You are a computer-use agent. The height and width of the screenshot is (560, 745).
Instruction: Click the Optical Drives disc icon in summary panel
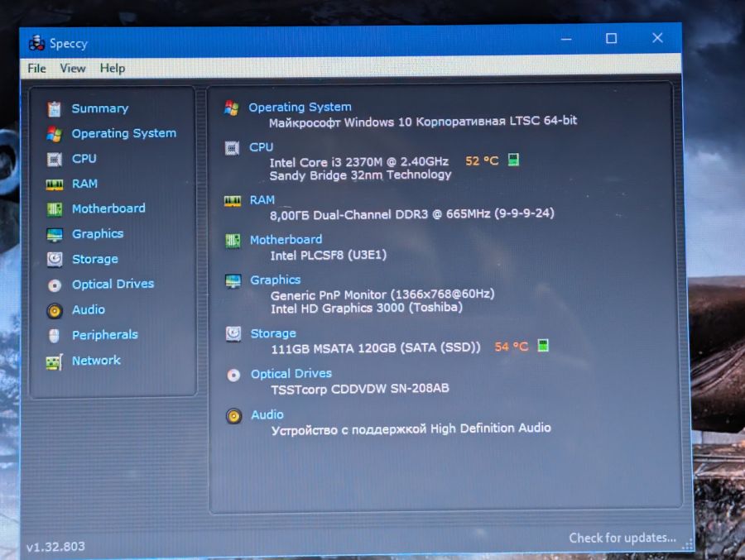tap(233, 376)
